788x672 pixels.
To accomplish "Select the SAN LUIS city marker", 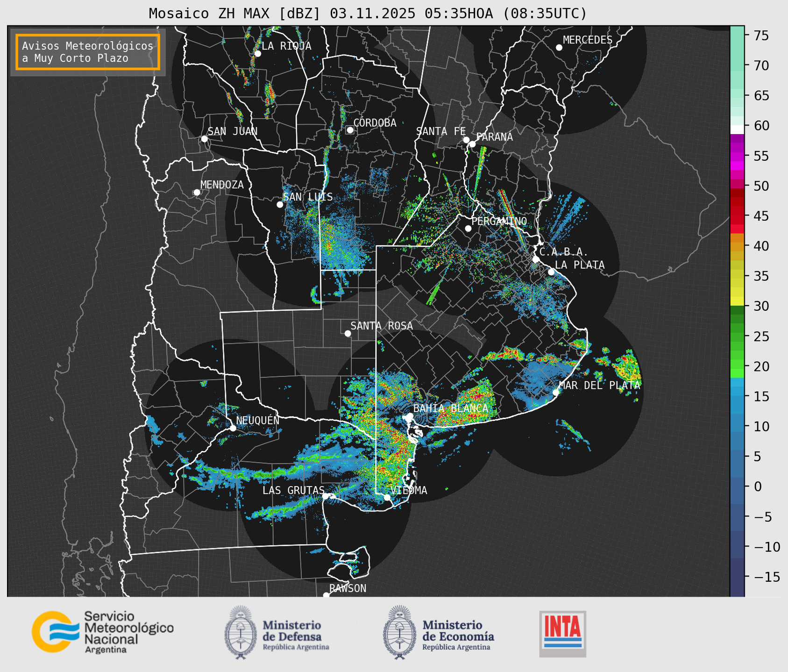I will (x=280, y=205).
